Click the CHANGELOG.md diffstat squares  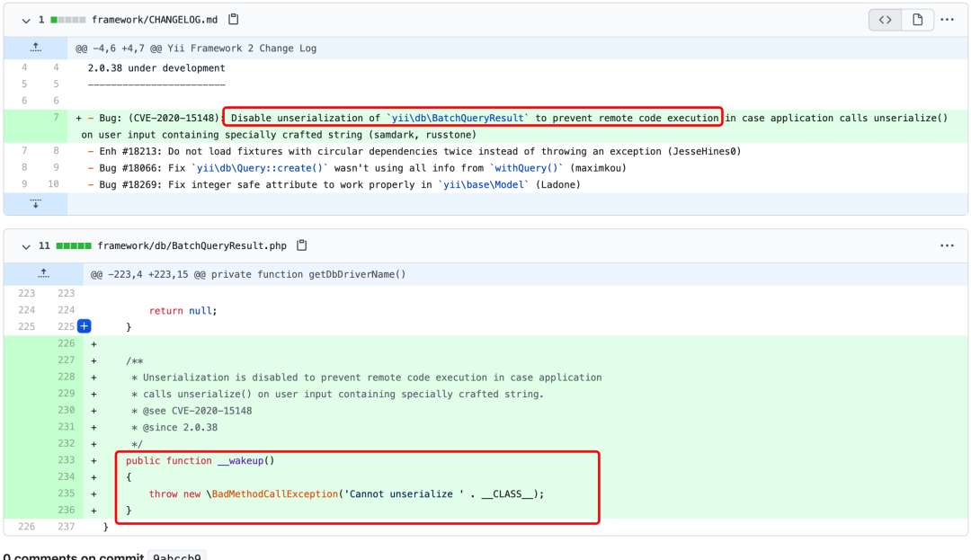68,19
